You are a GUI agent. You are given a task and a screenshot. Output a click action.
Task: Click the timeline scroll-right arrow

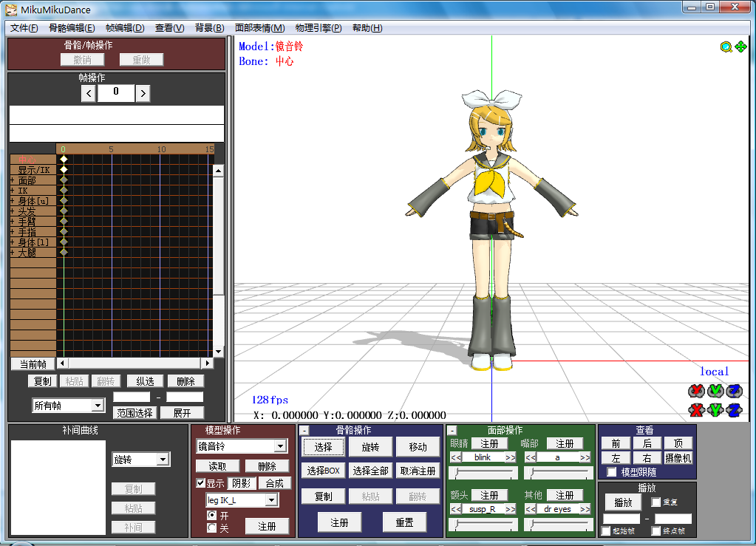pyautogui.click(x=208, y=363)
